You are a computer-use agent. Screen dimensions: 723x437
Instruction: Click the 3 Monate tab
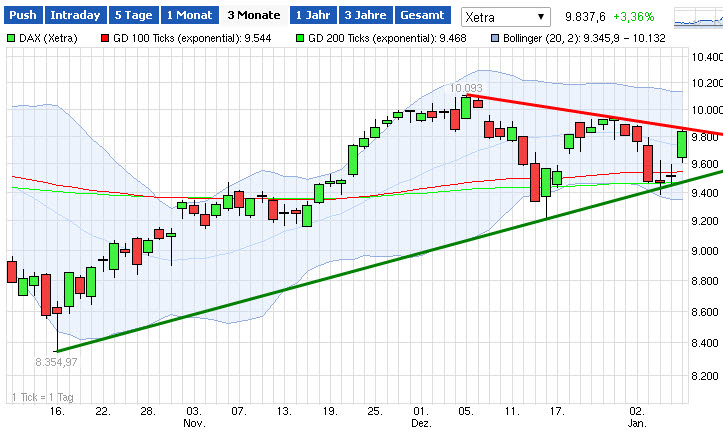coord(253,15)
